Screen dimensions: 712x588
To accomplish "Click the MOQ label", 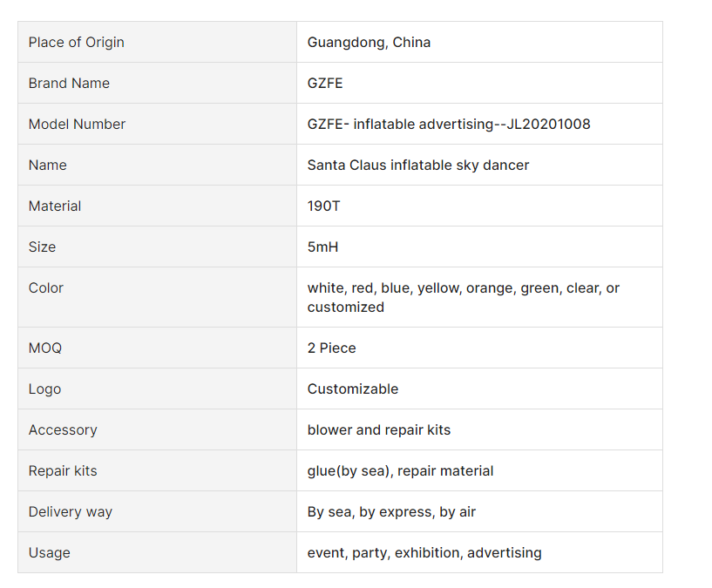I will 45,348.
